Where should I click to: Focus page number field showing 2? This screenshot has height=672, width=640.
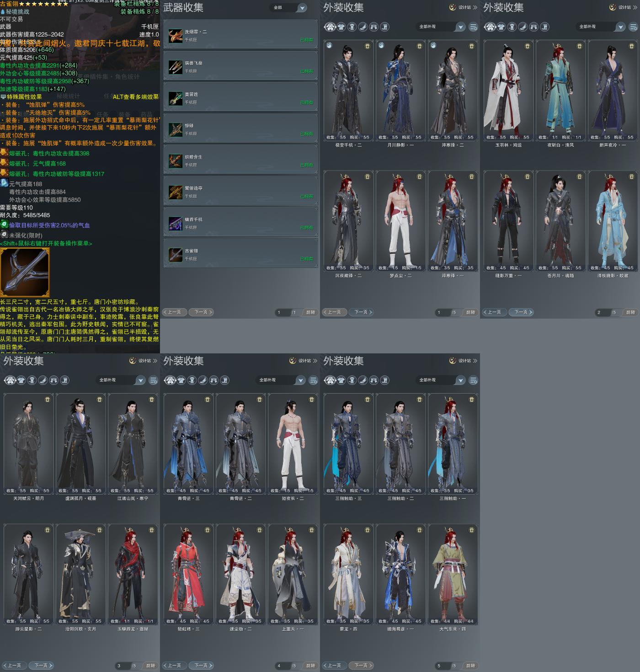603,312
